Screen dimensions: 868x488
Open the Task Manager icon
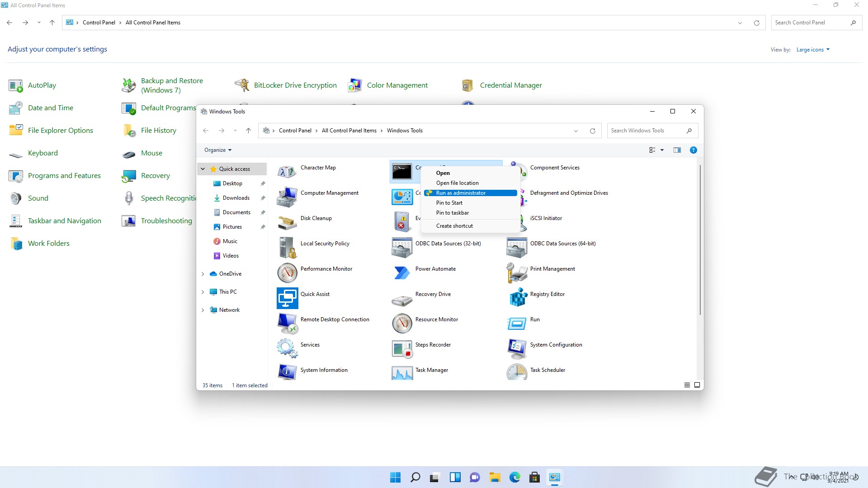(x=402, y=372)
